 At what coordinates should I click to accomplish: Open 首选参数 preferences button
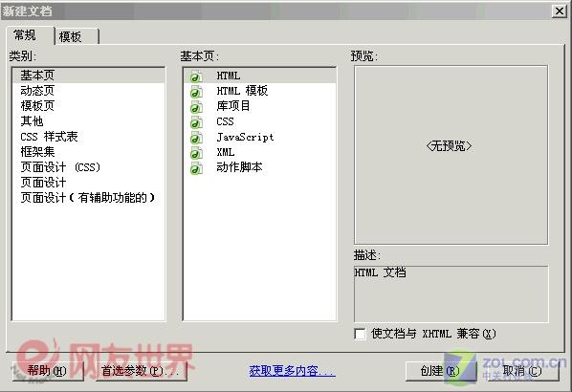click(x=142, y=371)
